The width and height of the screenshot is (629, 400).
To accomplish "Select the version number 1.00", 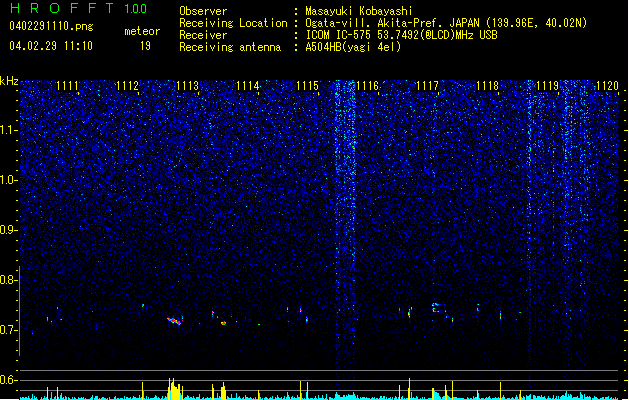I will point(136,9).
